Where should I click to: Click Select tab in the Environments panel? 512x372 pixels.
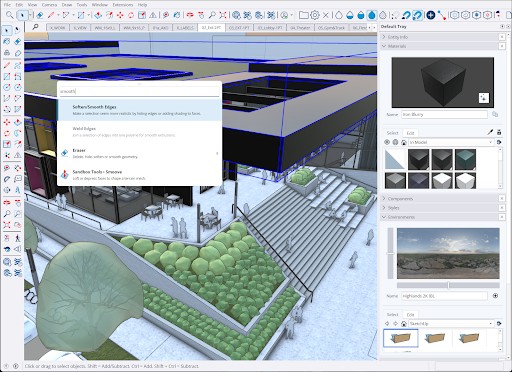click(392, 314)
